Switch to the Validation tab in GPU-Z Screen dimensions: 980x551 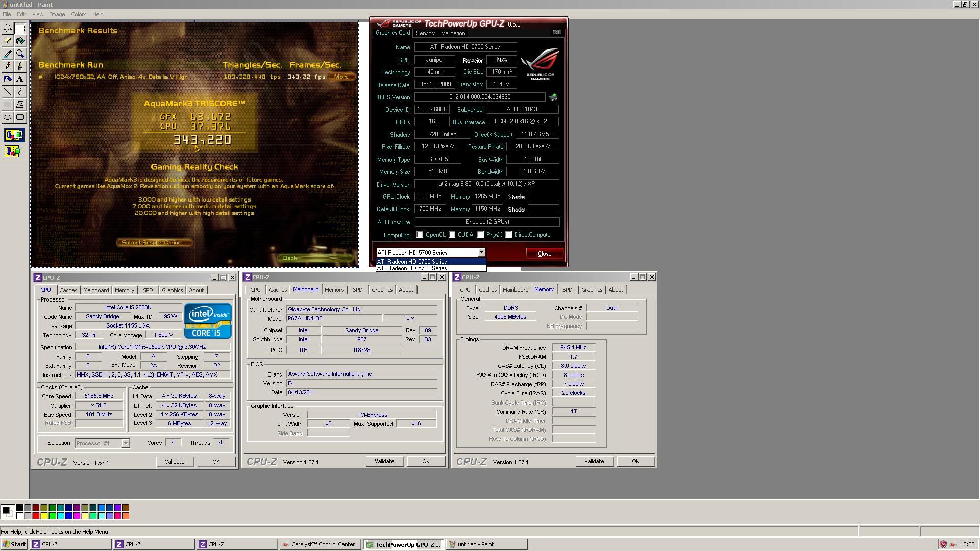[x=453, y=33]
